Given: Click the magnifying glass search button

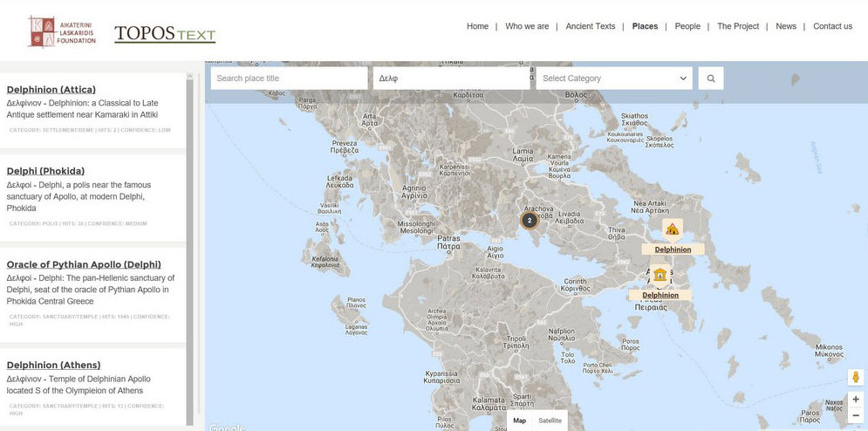Looking at the screenshot, I should [x=711, y=79].
